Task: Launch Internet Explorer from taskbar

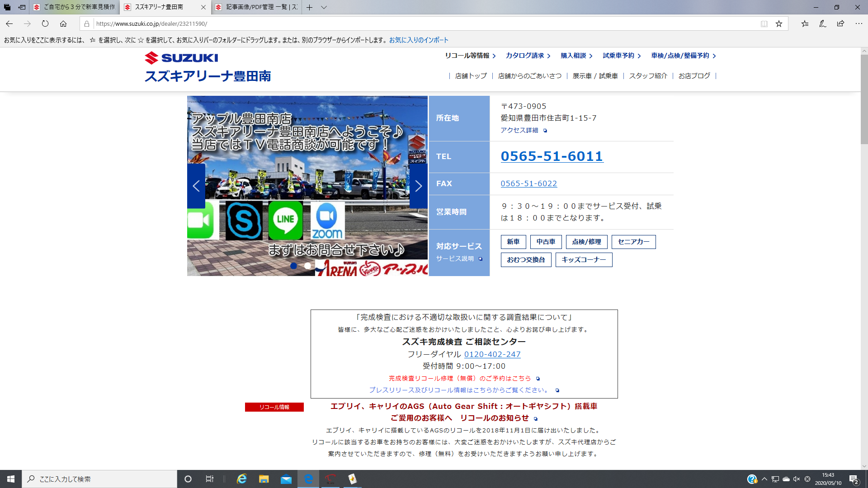Action: 242,479
